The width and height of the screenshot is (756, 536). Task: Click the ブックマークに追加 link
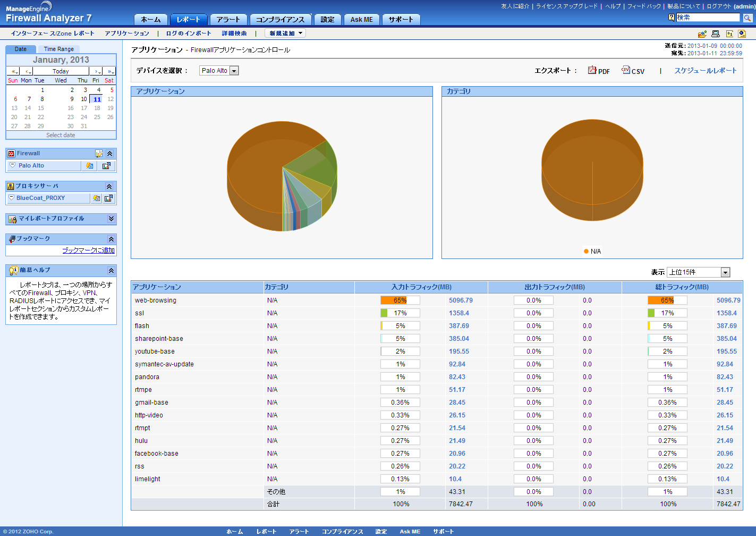click(88, 250)
